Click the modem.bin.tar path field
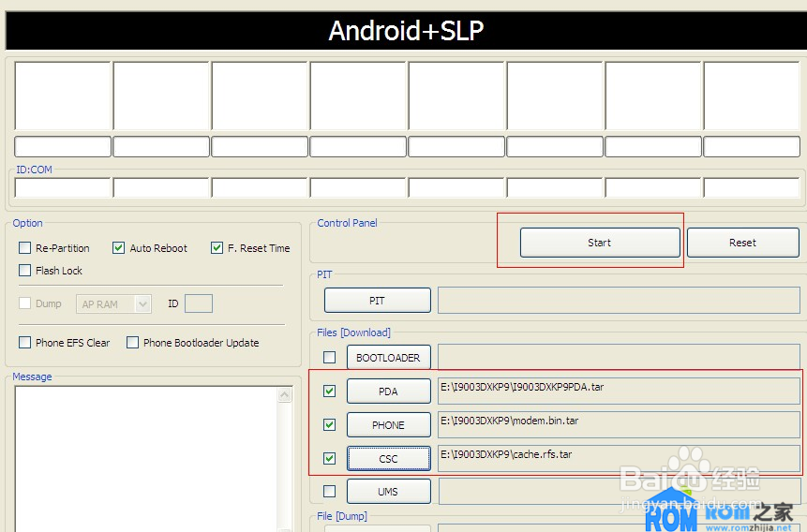Screen dimensions: 807x532 (619, 424)
